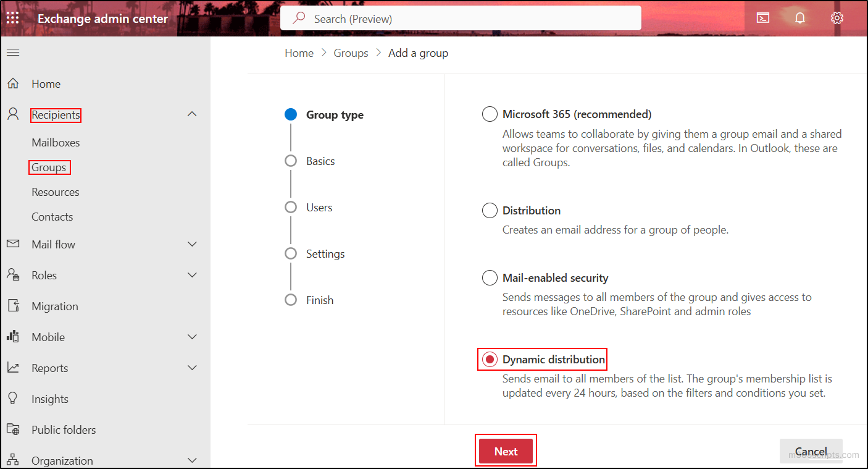Click the 'Add a group' breadcrumb text
The height and width of the screenshot is (469, 868).
(418, 53)
